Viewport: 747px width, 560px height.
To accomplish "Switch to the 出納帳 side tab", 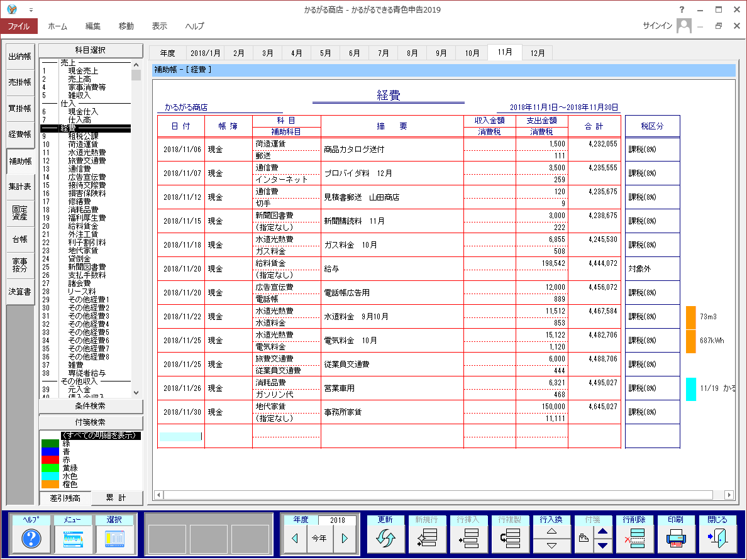I will 20,56.
